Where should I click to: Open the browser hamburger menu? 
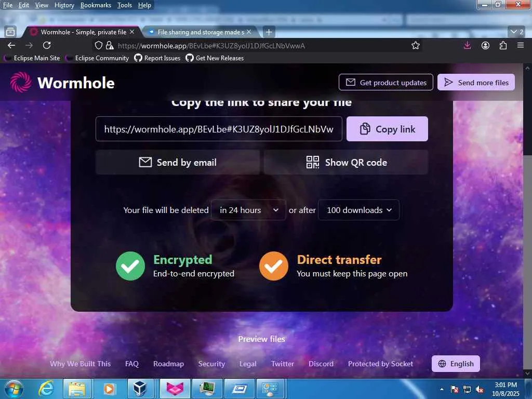coord(521,45)
